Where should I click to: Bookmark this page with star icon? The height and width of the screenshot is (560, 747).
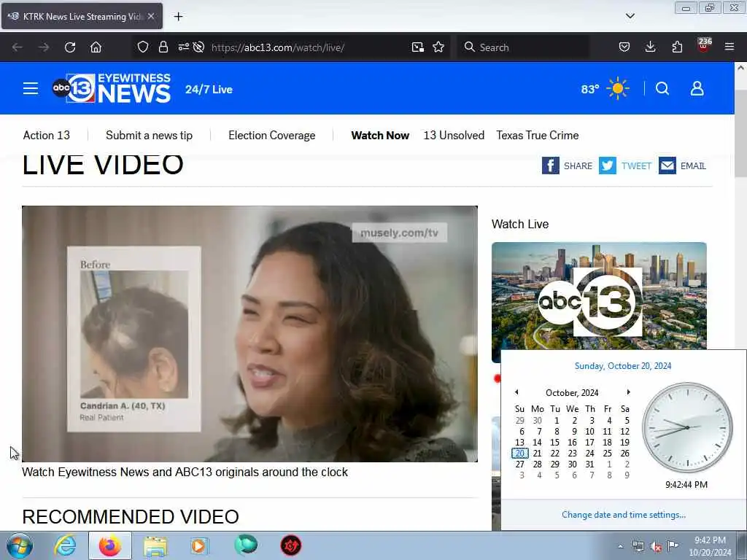[438, 47]
